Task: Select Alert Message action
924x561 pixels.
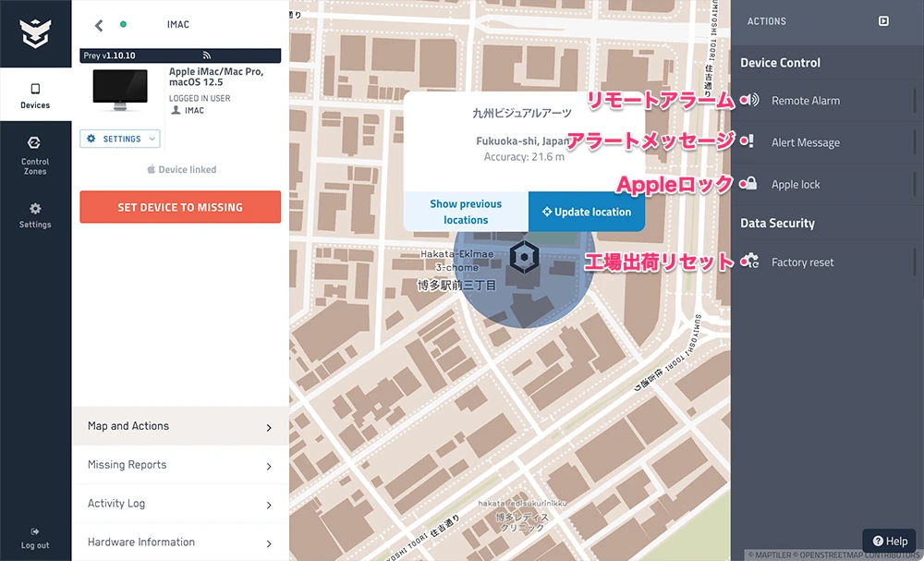Action: point(827,142)
